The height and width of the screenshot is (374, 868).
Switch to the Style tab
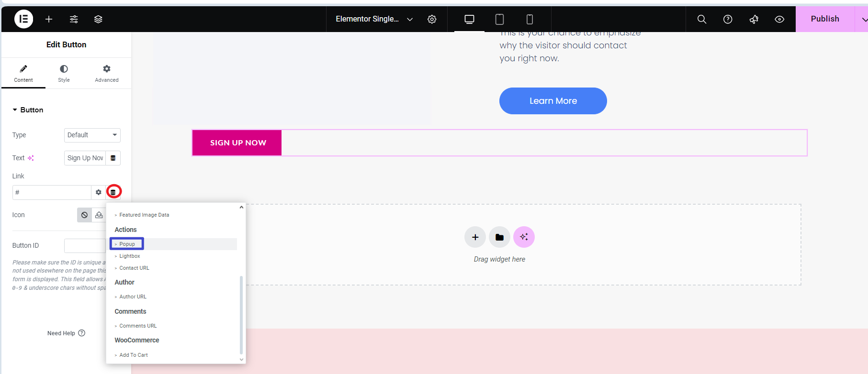click(x=64, y=74)
